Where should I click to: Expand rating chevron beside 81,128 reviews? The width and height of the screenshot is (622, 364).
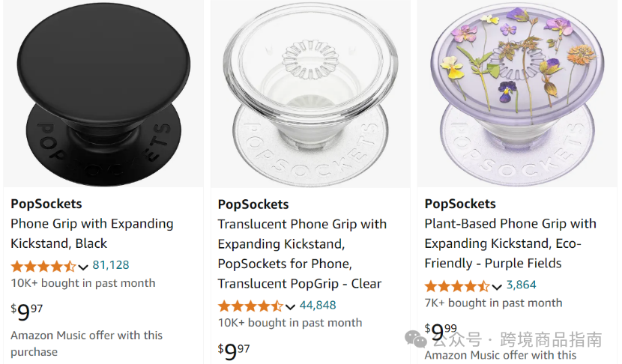click(x=83, y=267)
